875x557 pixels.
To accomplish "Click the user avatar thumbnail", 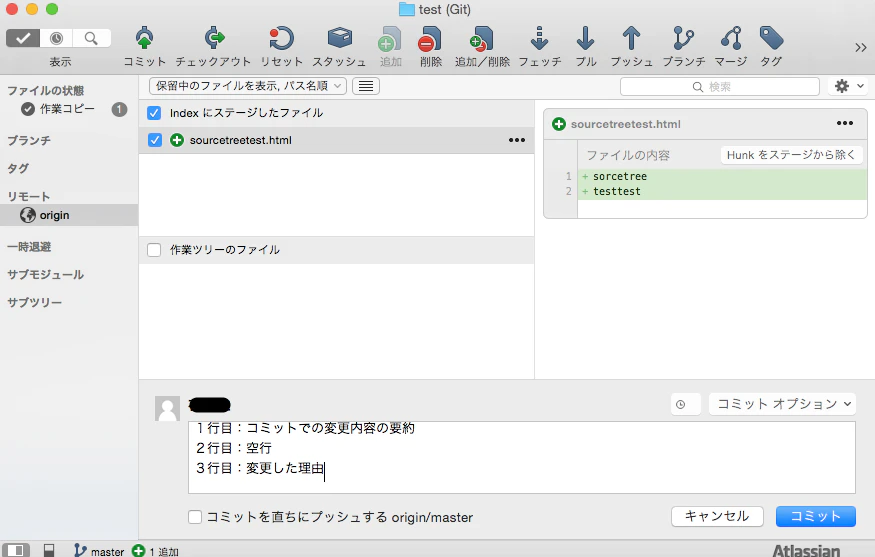I will [167, 409].
